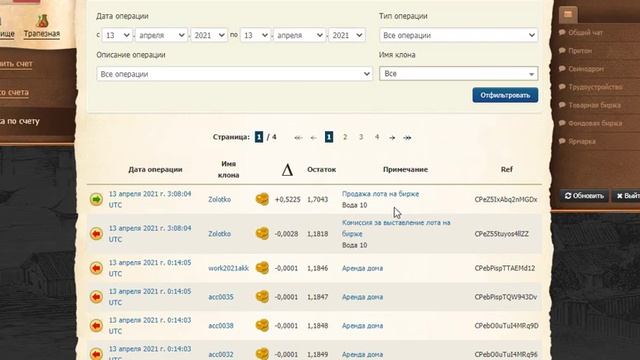Viewport: 640px width, 360px height.
Task: Go to page 4
Action: (377, 137)
